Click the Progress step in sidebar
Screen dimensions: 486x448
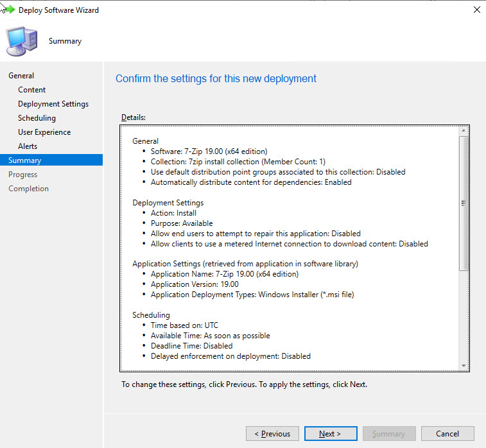pos(22,175)
